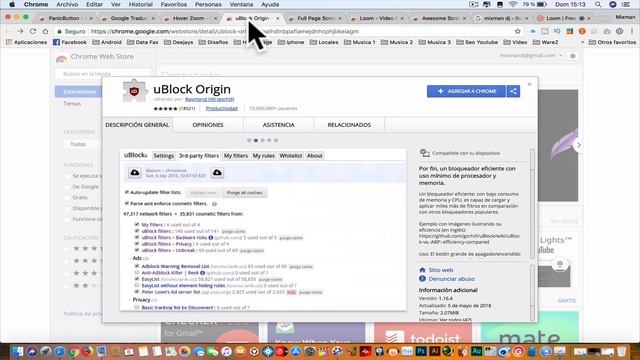Click the orange circular extension icon in toolbar
This screenshot has height=360, width=640.
coord(582,31)
